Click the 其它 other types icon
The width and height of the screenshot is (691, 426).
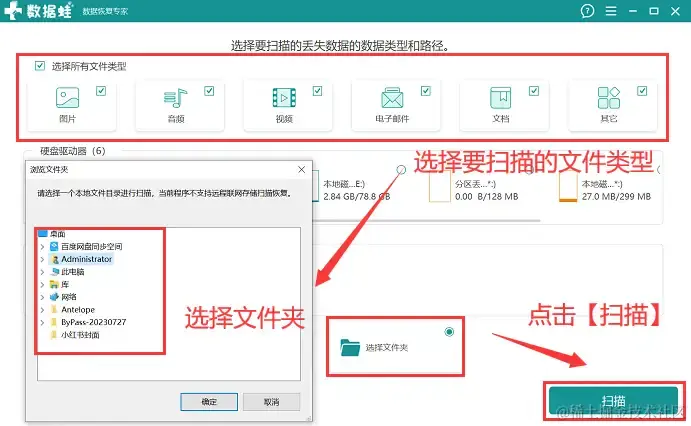point(609,98)
